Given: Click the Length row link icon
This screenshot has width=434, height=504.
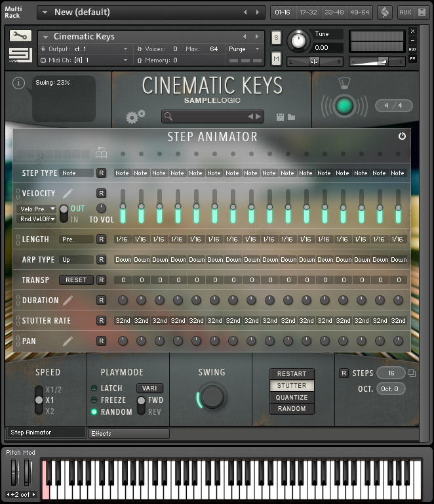Looking at the screenshot, I should [18, 239].
